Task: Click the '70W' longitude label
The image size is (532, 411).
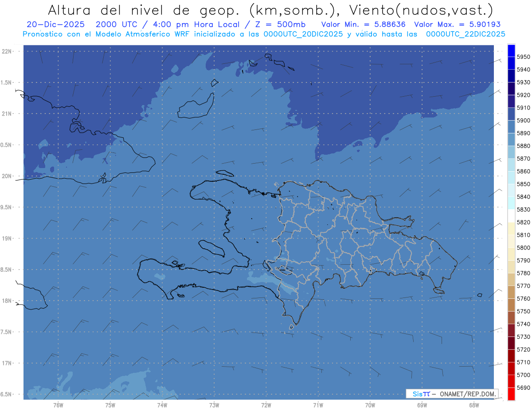Action: (x=370, y=405)
